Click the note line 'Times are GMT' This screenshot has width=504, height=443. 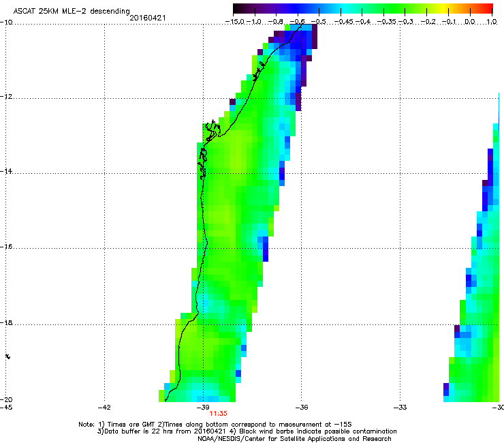(x=130, y=425)
